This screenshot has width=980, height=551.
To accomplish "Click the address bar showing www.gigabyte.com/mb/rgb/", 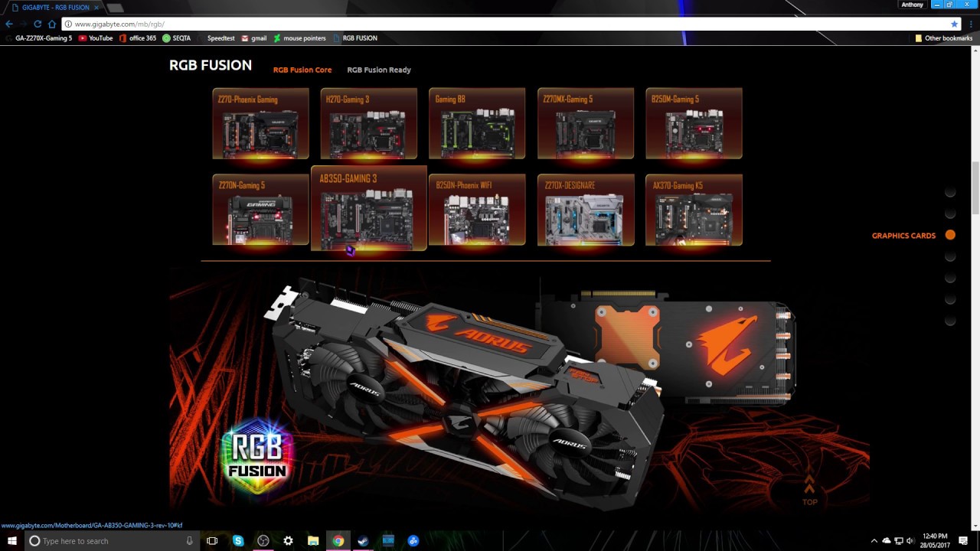I will pos(505,24).
